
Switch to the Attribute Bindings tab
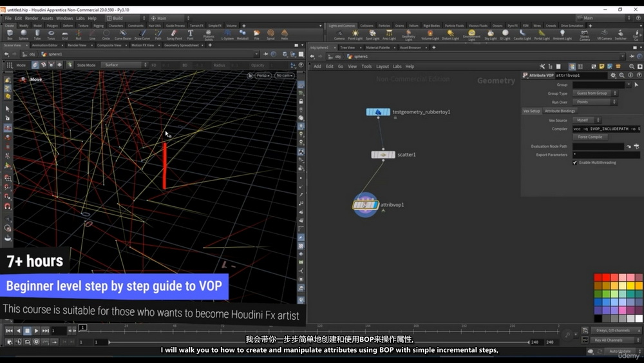click(560, 111)
